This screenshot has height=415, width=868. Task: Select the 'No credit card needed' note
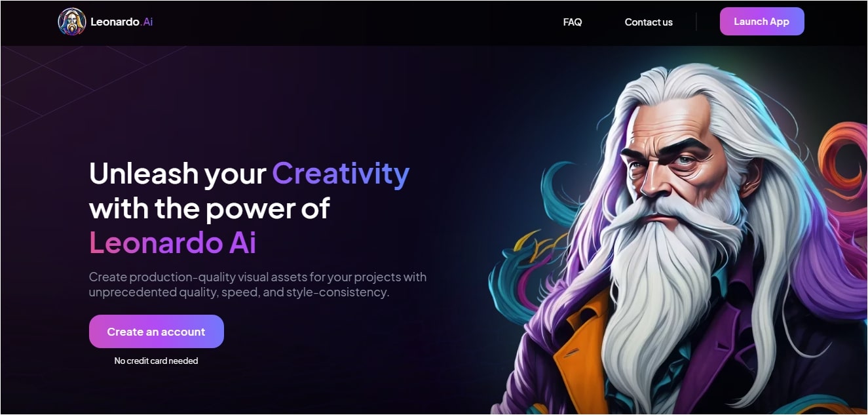(156, 361)
